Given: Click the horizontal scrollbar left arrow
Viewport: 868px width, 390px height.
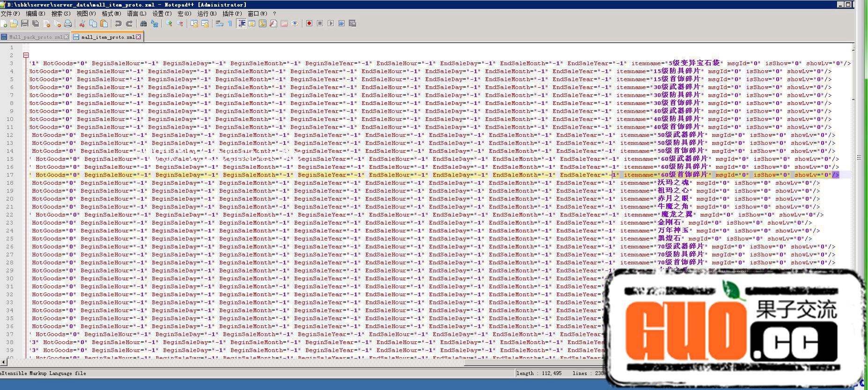Looking at the screenshot, I should (x=4, y=362).
